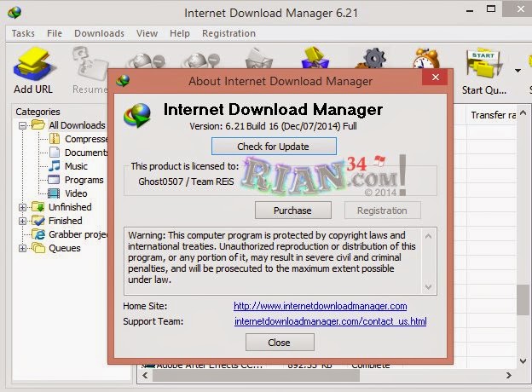Select the Programs tree item label
This screenshot has height=392, width=532.
click(84, 180)
